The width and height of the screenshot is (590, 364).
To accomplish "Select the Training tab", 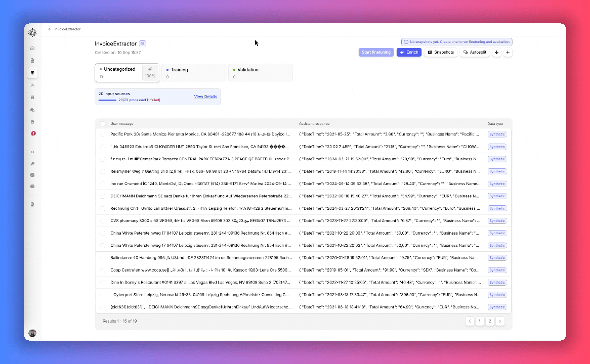I will coord(194,73).
